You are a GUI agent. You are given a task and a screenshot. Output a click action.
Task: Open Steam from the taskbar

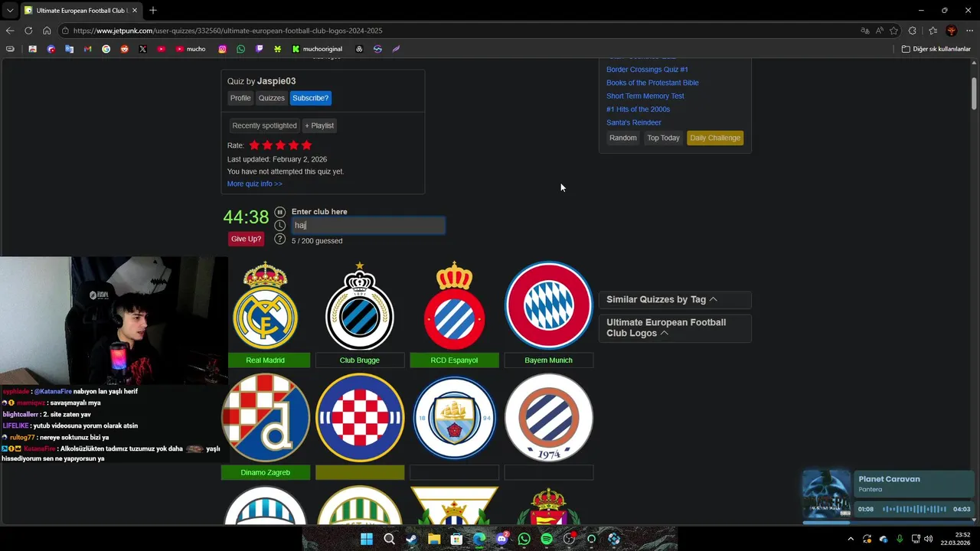pyautogui.click(x=411, y=539)
